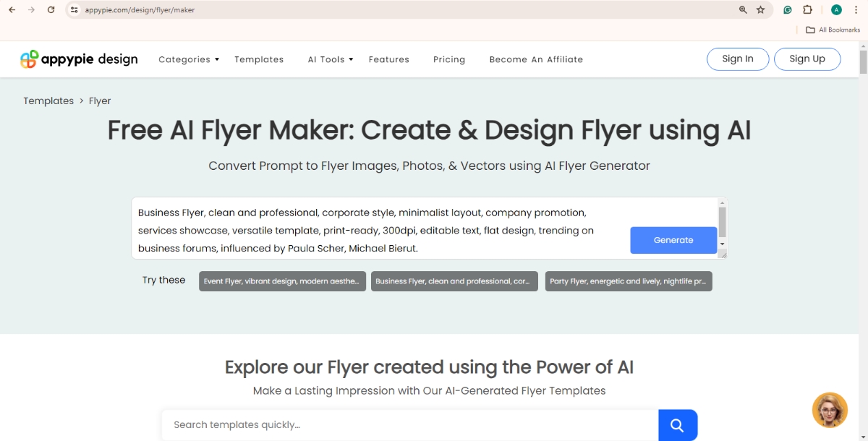
Task: Click the blue search magnifier button
Action: [x=677, y=425]
